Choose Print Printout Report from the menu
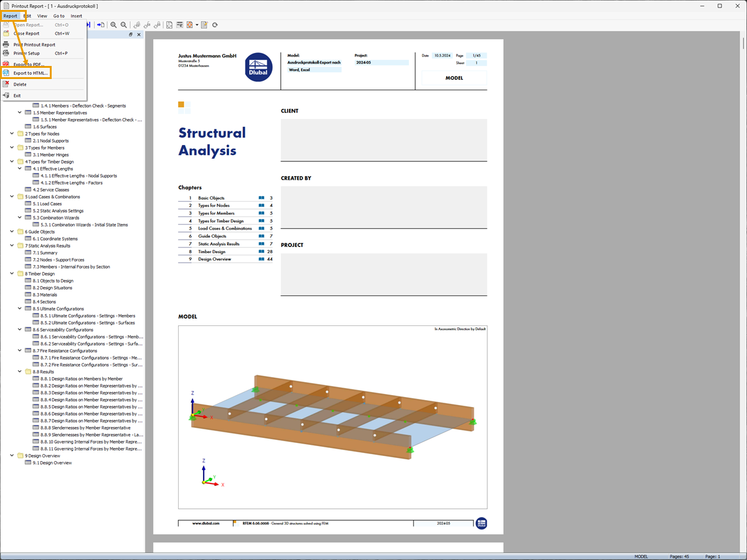The width and height of the screenshot is (747, 560). click(35, 44)
